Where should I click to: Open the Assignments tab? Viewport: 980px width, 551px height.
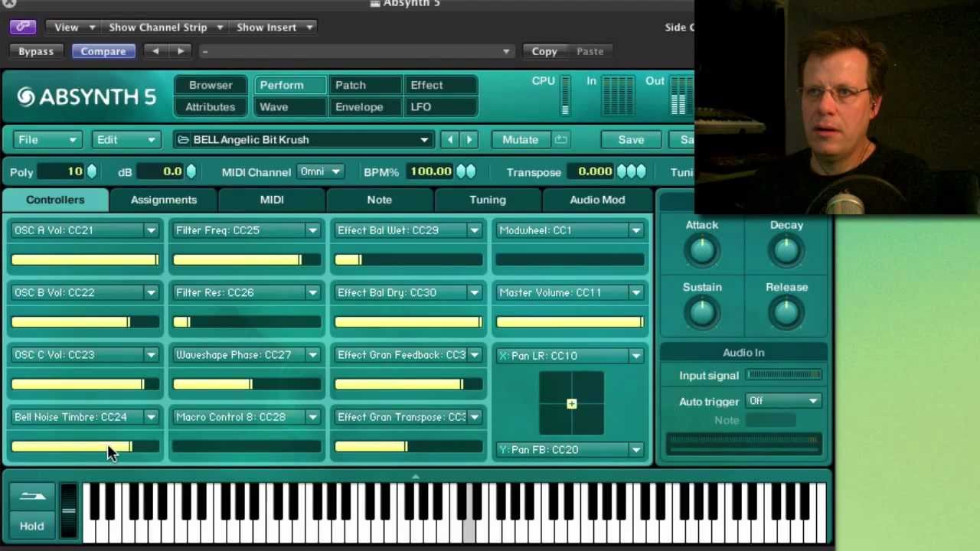pyautogui.click(x=164, y=200)
